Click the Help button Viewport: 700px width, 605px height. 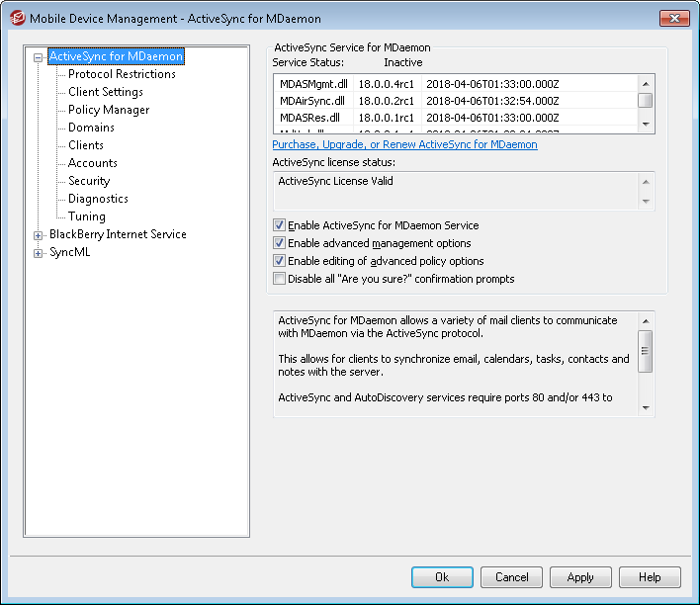coord(650,577)
